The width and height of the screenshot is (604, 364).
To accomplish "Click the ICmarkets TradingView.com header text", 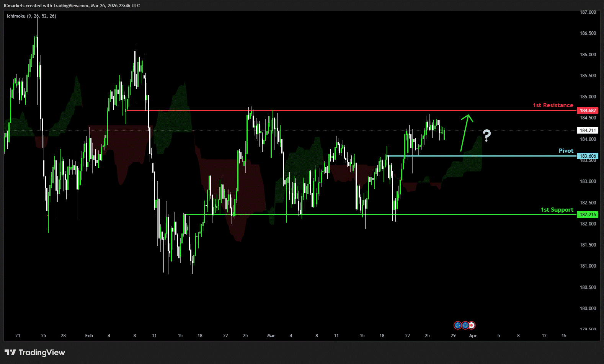I will [72, 6].
